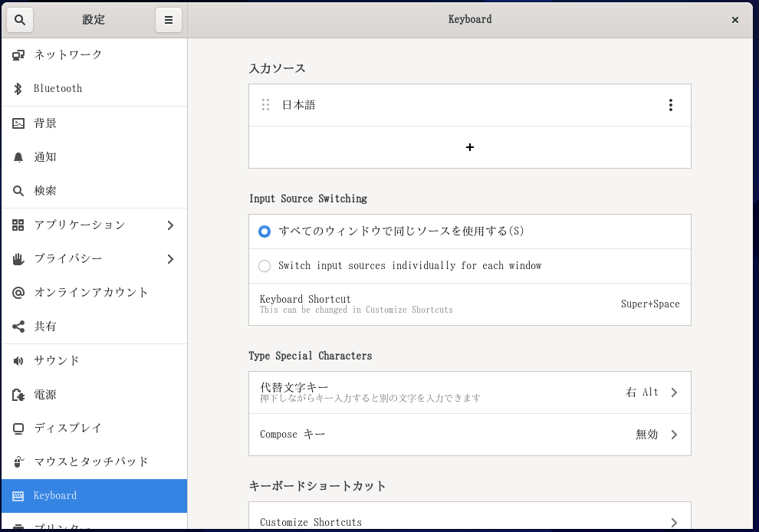
Task: Open Compose キー options via its chevron
Action: coord(675,434)
